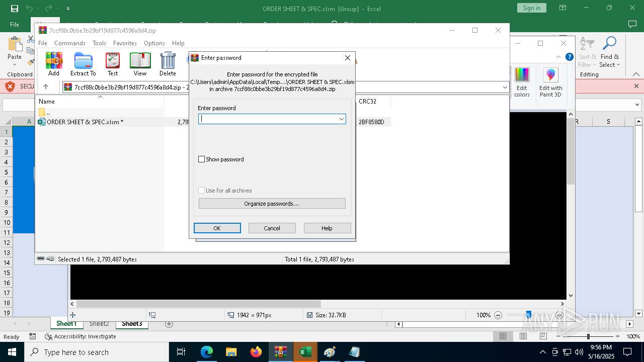Click Cancel in password dialog

coord(272,228)
